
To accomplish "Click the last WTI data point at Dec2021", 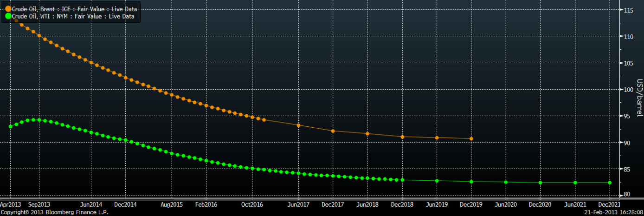I will pos(610,183).
